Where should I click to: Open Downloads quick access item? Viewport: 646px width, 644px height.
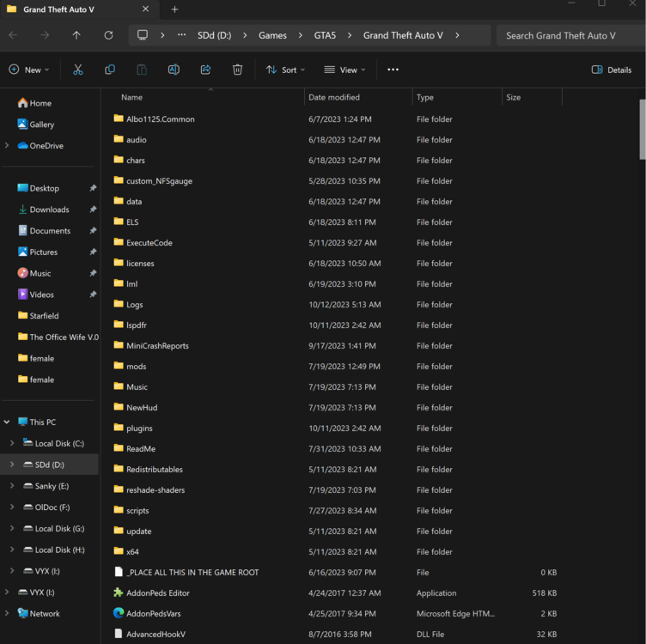[44, 210]
